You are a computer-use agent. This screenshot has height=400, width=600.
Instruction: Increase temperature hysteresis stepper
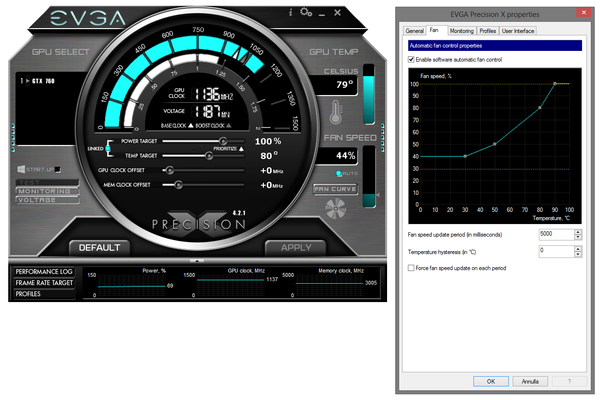[x=578, y=248]
